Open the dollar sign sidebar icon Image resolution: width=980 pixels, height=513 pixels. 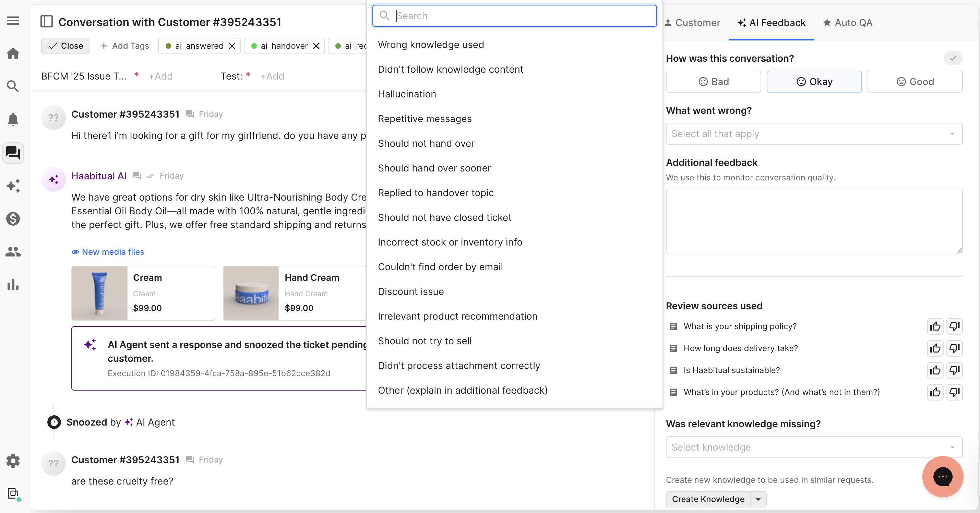click(13, 219)
